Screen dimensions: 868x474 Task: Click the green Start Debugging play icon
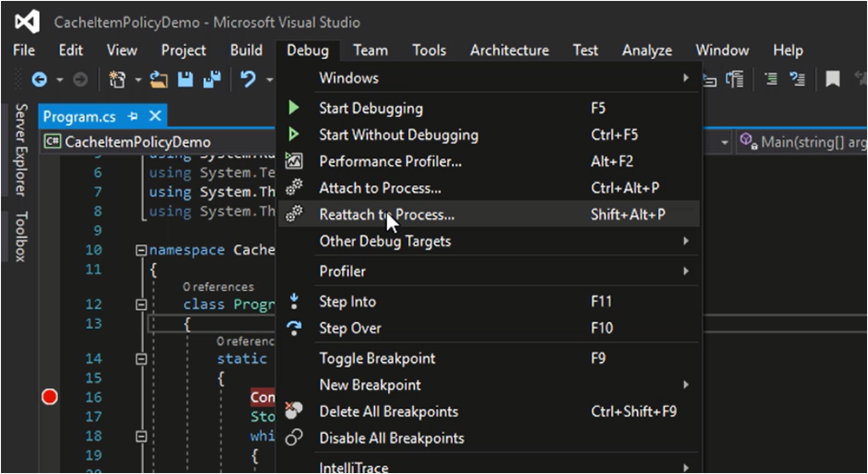click(x=294, y=108)
